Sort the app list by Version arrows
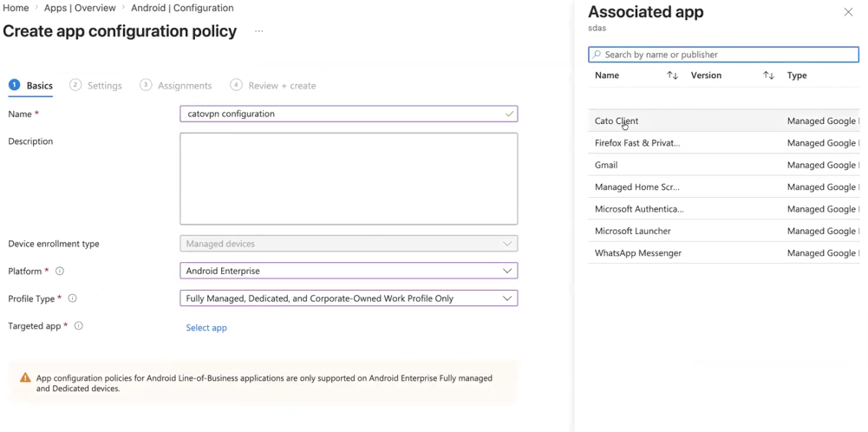 [768, 75]
